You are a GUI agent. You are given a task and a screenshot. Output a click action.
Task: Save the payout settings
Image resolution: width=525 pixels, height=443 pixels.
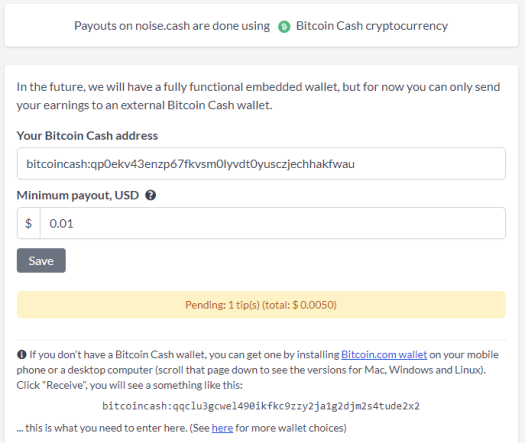pos(41,261)
